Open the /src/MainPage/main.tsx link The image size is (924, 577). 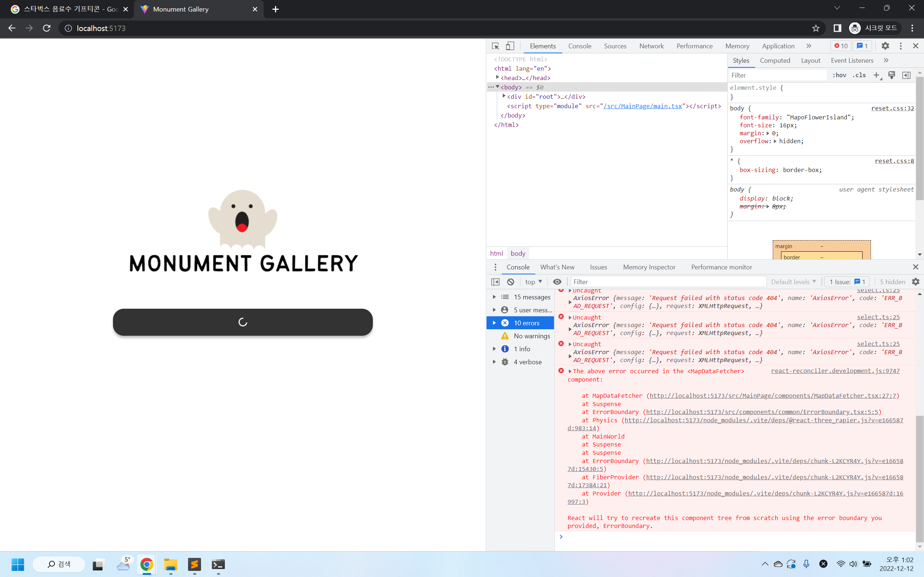[642, 106]
